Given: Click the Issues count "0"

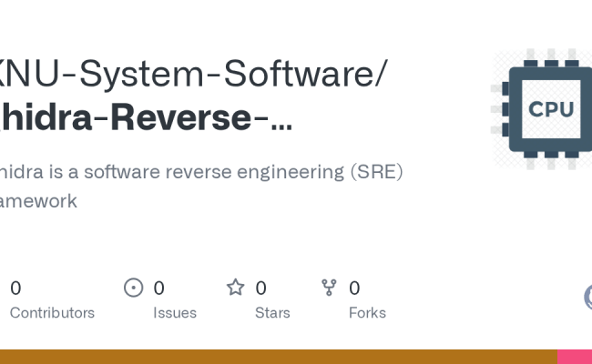Looking at the screenshot, I should tap(159, 288).
